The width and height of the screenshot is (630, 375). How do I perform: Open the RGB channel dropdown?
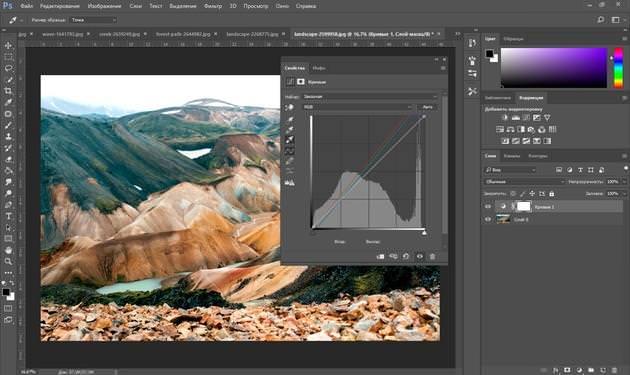click(x=358, y=107)
